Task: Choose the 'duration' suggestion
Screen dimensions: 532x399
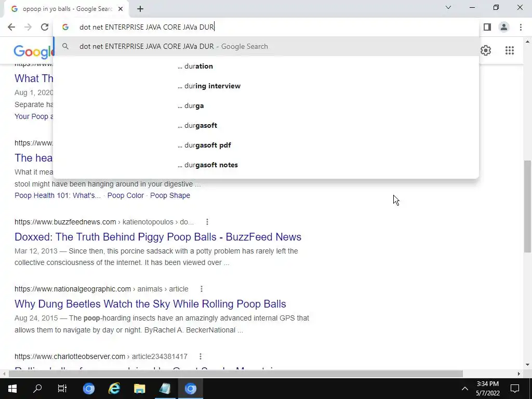Action: point(266,66)
